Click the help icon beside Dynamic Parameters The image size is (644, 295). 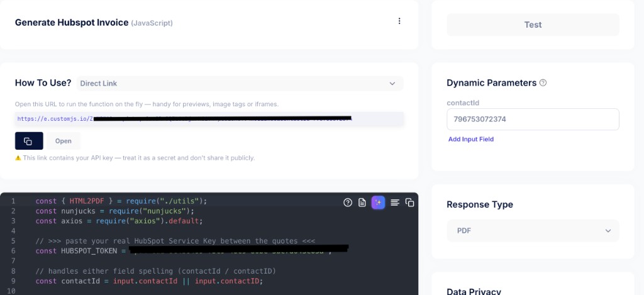[543, 82]
